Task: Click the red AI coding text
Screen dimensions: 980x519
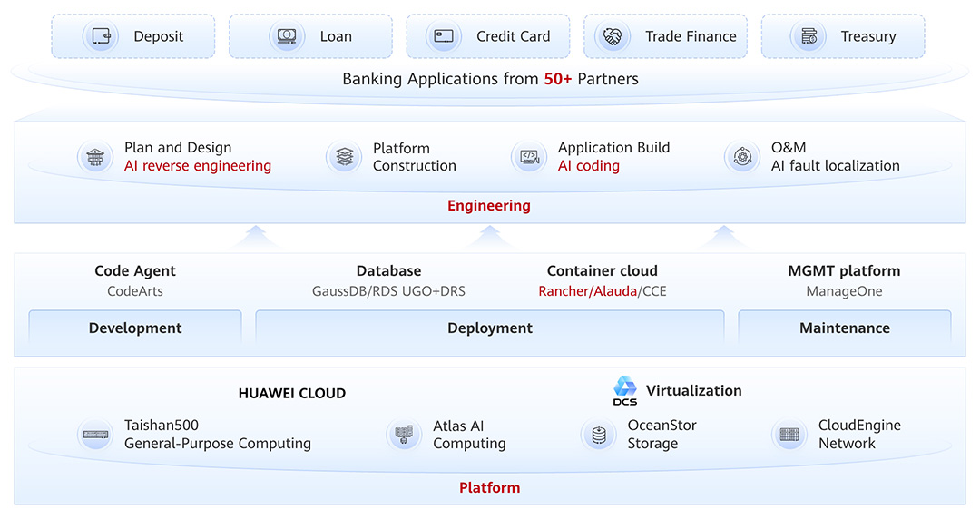Action: tap(589, 166)
